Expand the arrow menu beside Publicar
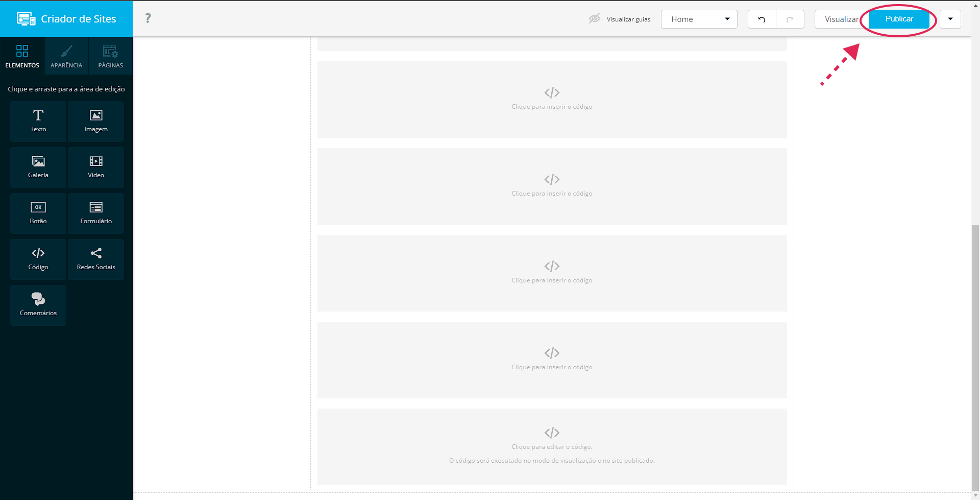The image size is (980, 500). [950, 19]
